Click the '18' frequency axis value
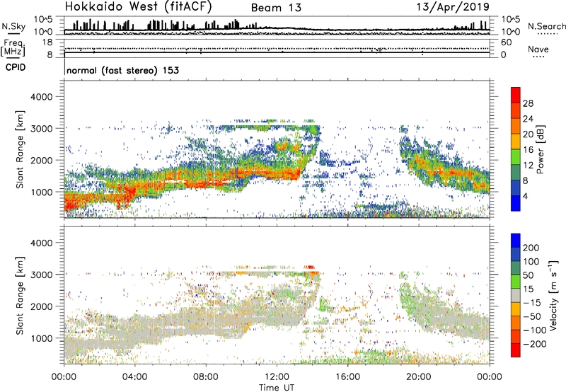 (x=47, y=42)
